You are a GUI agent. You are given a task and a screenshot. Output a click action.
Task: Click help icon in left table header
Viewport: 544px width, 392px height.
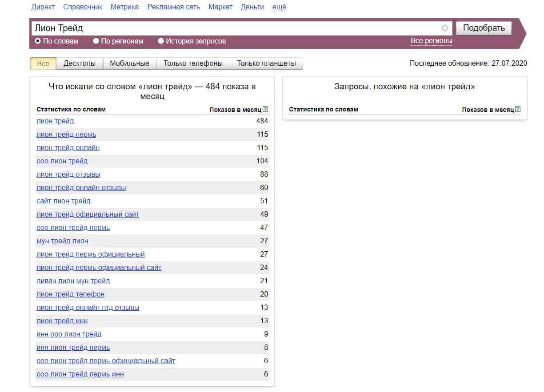coord(265,109)
